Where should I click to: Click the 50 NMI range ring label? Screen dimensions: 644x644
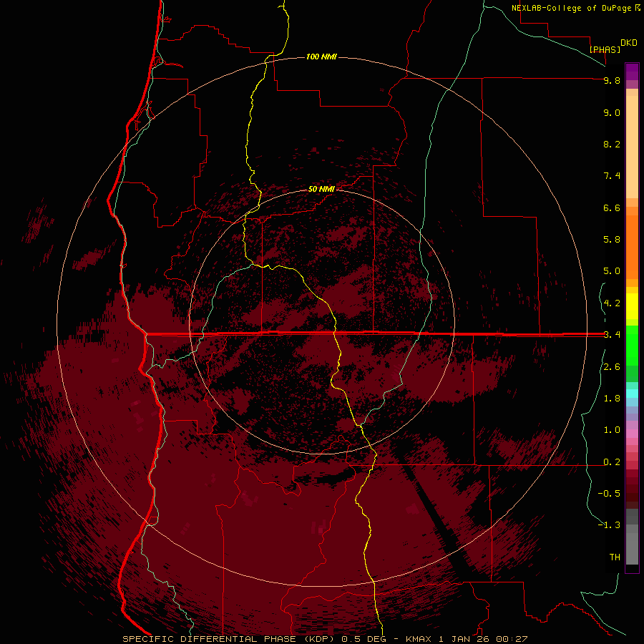point(321,189)
